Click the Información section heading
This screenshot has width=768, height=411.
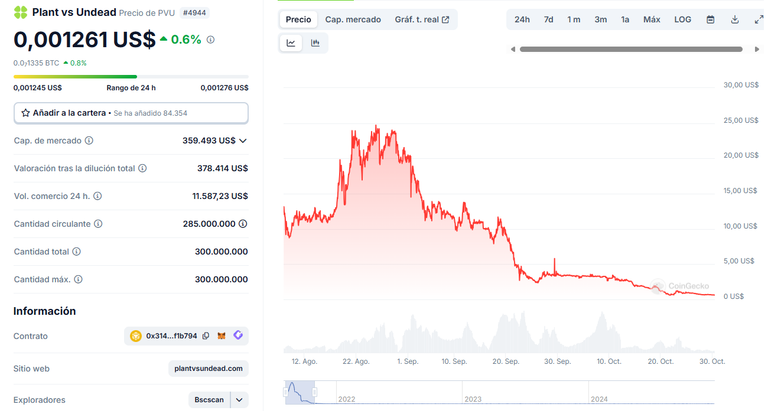[x=45, y=311]
